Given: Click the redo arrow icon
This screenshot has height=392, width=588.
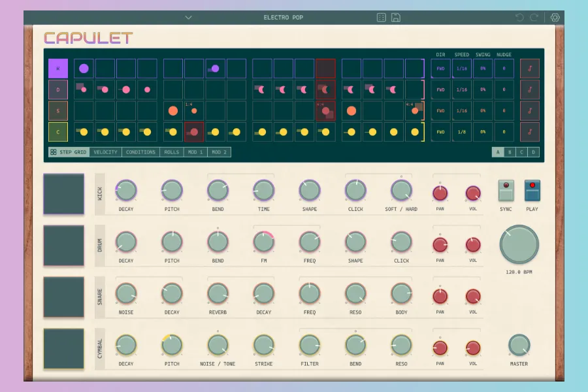Looking at the screenshot, I should tap(534, 18).
